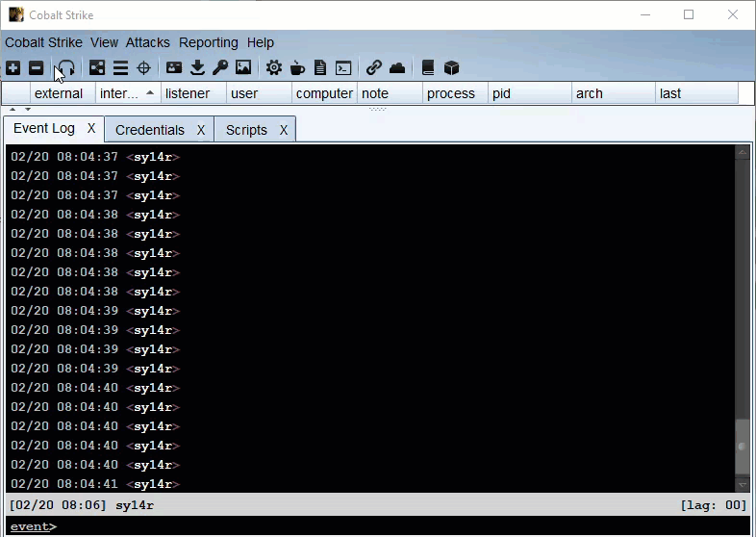Viewport: 756px width, 537px height.
Task: Click the Cobalt Strike window title icon
Action: (16, 15)
